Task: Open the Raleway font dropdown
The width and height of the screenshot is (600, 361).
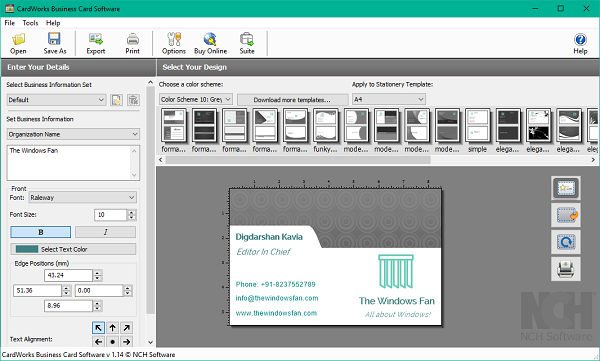Action: point(82,198)
